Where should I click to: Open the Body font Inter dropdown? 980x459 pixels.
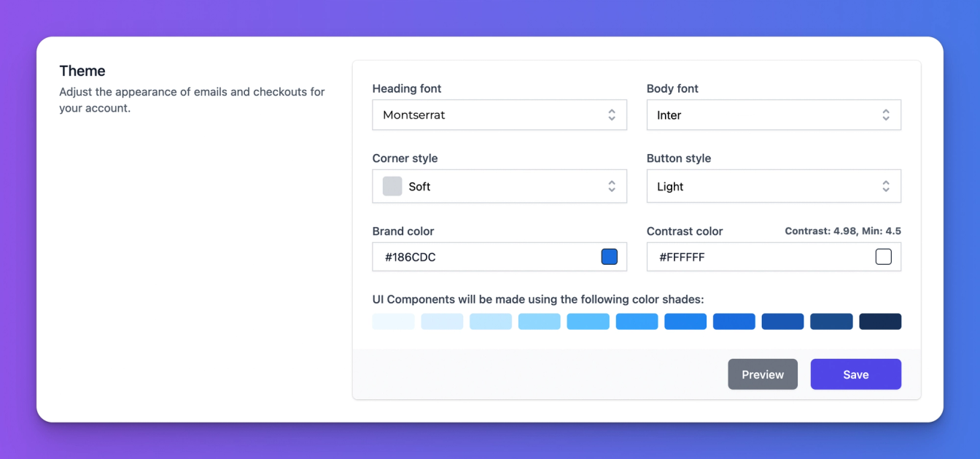(774, 115)
